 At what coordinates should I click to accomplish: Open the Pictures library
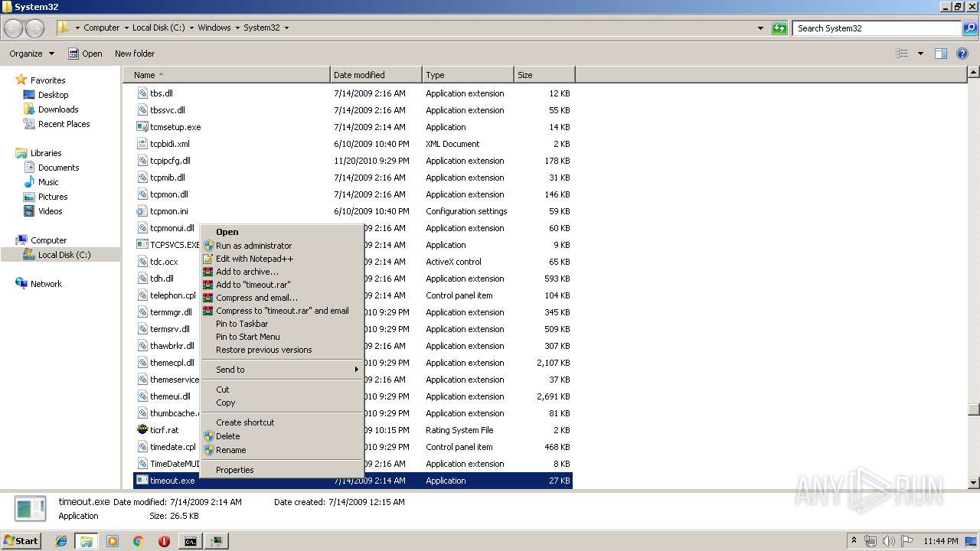pyautogui.click(x=53, y=197)
